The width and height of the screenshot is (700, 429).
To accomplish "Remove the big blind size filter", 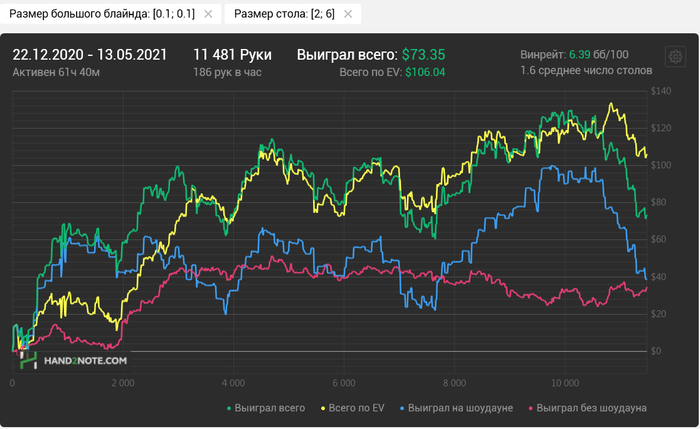I will (207, 14).
